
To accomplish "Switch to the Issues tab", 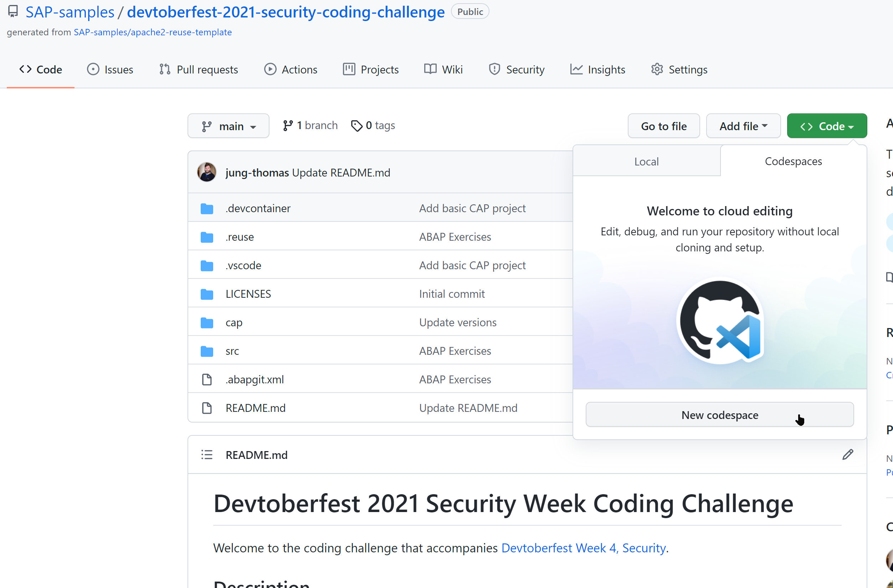I will point(110,70).
